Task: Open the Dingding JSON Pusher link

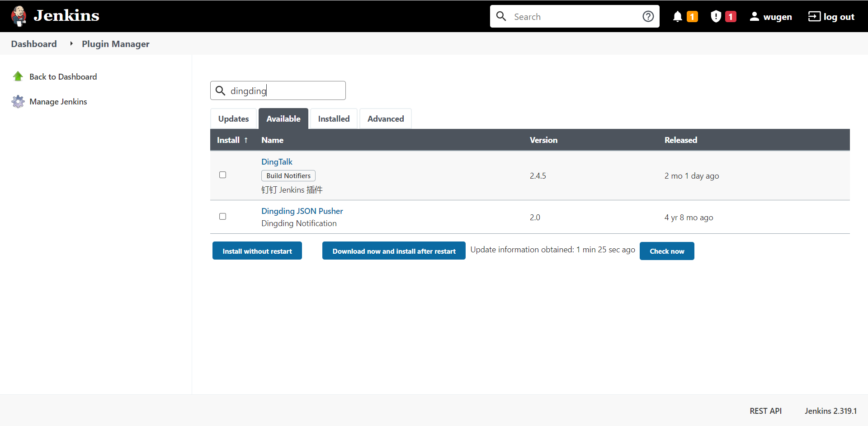Action: coord(302,211)
